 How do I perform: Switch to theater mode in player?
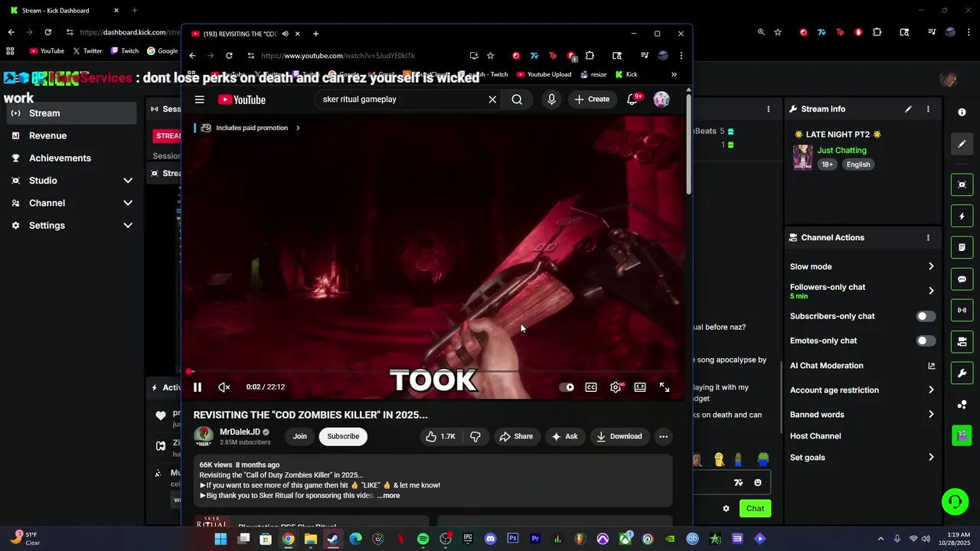(640, 387)
